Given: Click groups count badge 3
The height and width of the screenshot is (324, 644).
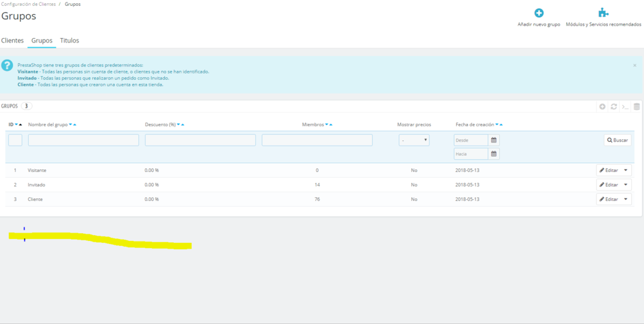Looking at the screenshot, I should (x=26, y=106).
